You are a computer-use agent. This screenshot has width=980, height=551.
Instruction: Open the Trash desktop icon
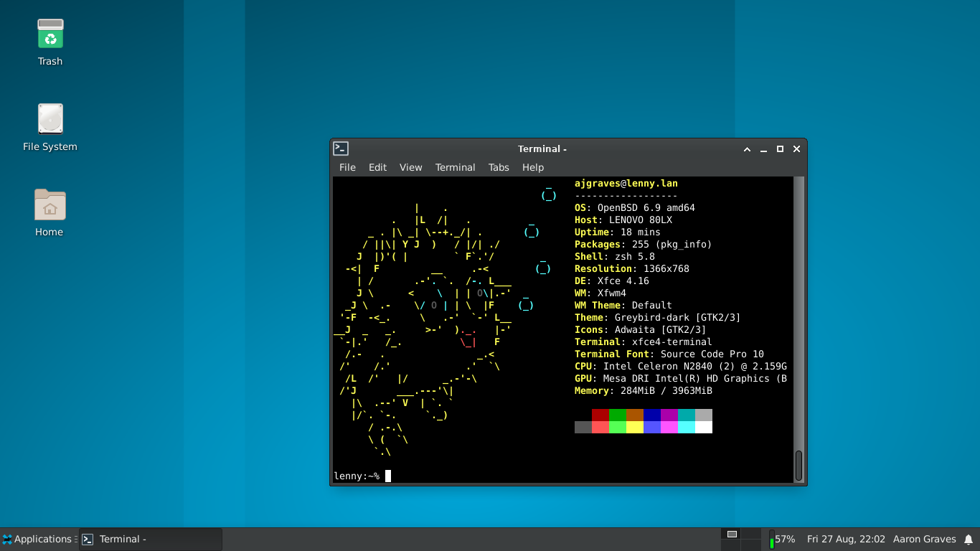(50, 34)
